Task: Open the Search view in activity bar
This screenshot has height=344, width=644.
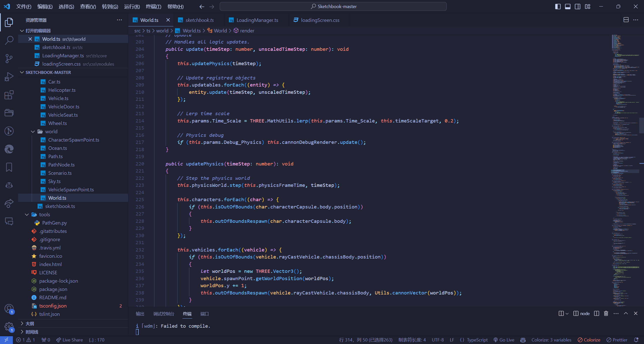Action: 9,40
